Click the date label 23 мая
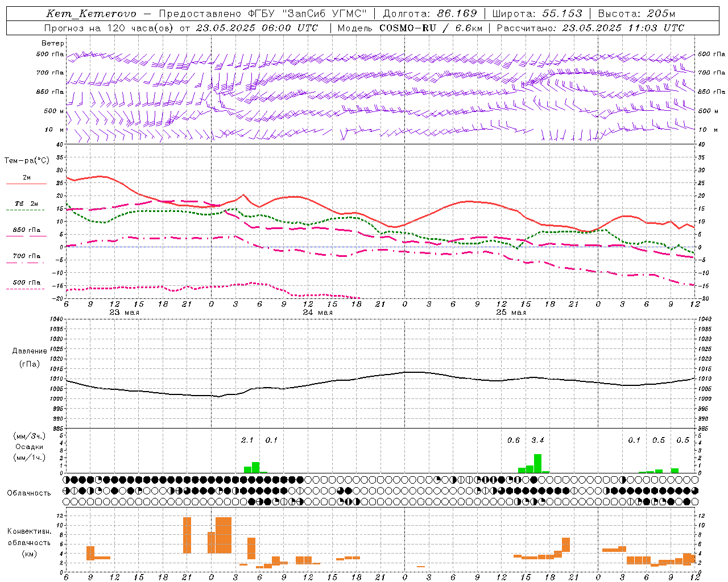This screenshot has width=728, height=582. [x=124, y=313]
